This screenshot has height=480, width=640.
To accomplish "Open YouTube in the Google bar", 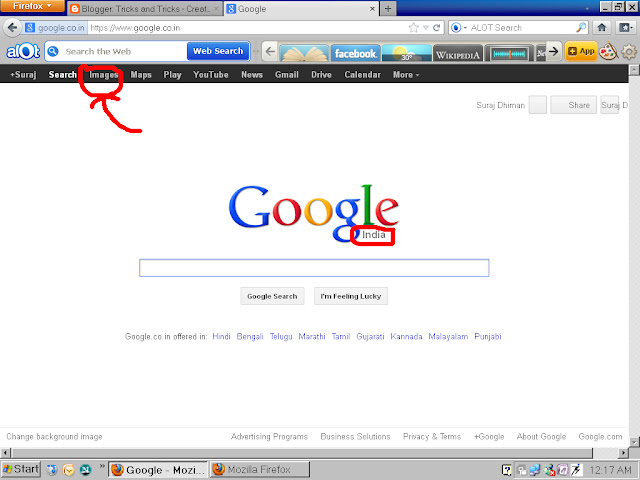I will click(x=211, y=75).
